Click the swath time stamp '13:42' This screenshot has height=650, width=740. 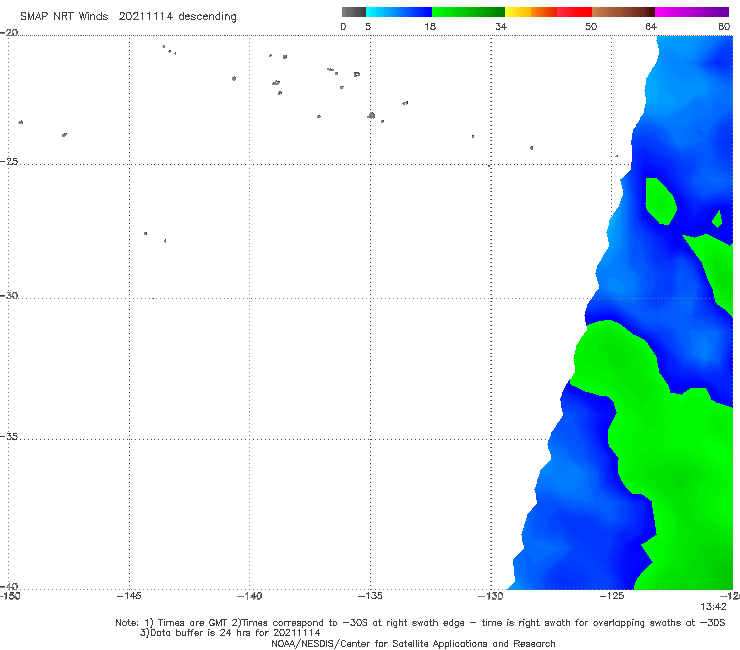713,607
